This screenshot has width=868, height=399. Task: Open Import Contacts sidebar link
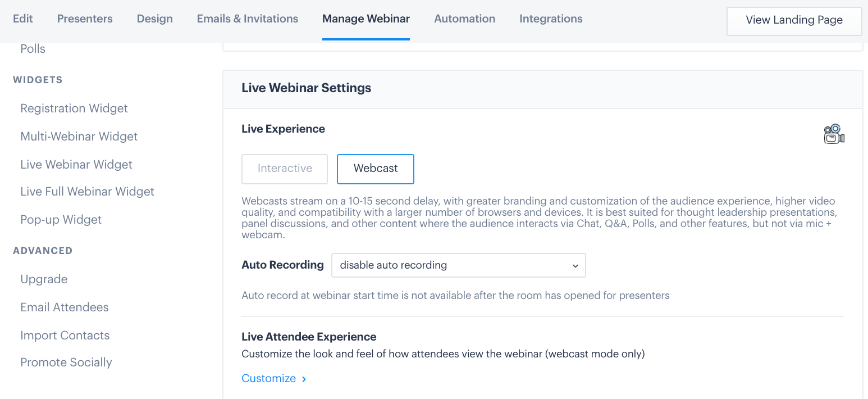click(x=65, y=335)
